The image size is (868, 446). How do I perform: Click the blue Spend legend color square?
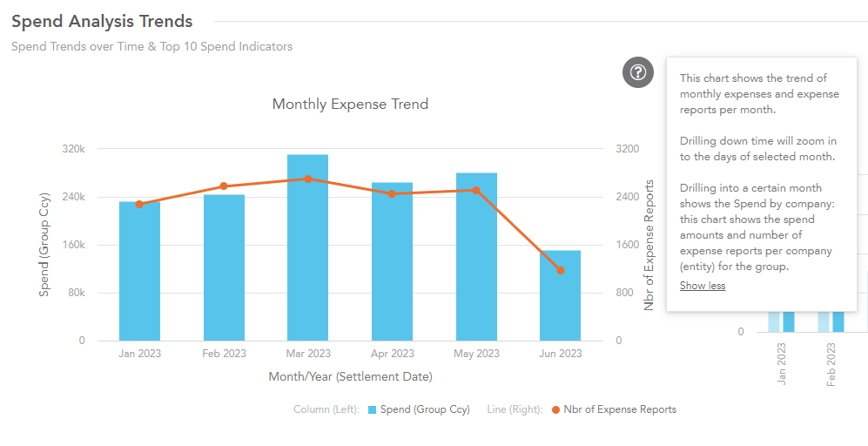point(373,409)
